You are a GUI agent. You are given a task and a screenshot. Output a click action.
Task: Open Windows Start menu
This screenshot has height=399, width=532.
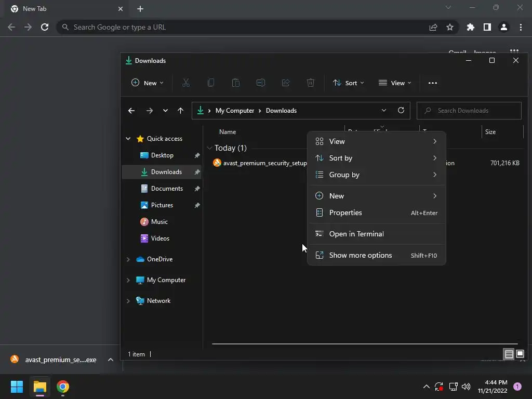pyautogui.click(x=17, y=387)
